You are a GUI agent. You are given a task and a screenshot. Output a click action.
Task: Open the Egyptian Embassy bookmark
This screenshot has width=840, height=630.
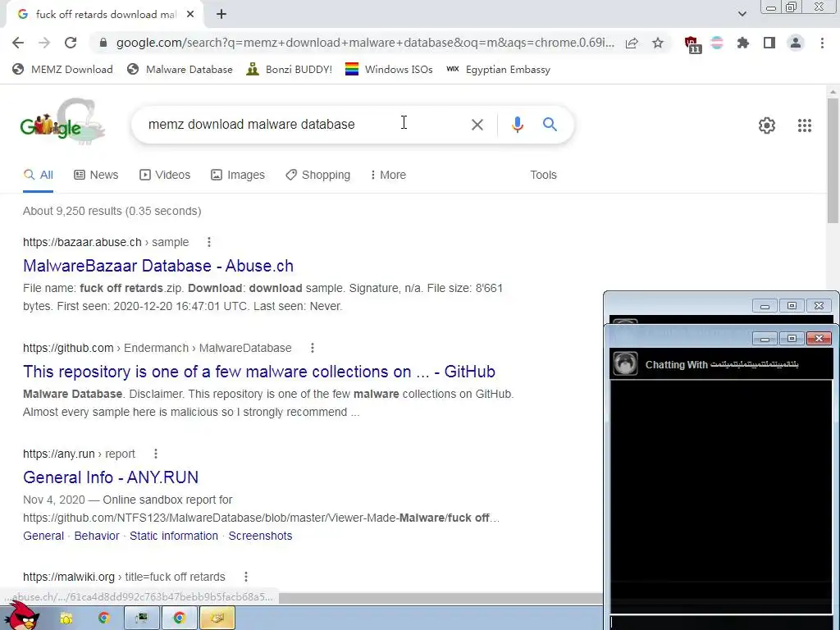click(498, 69)
